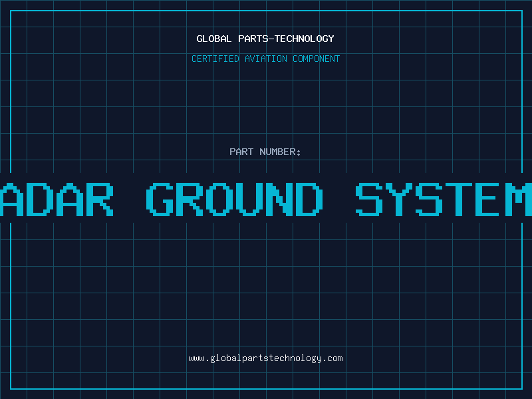
Task: Select the word "GLOBAL" in the header
Action: [214, 39]
